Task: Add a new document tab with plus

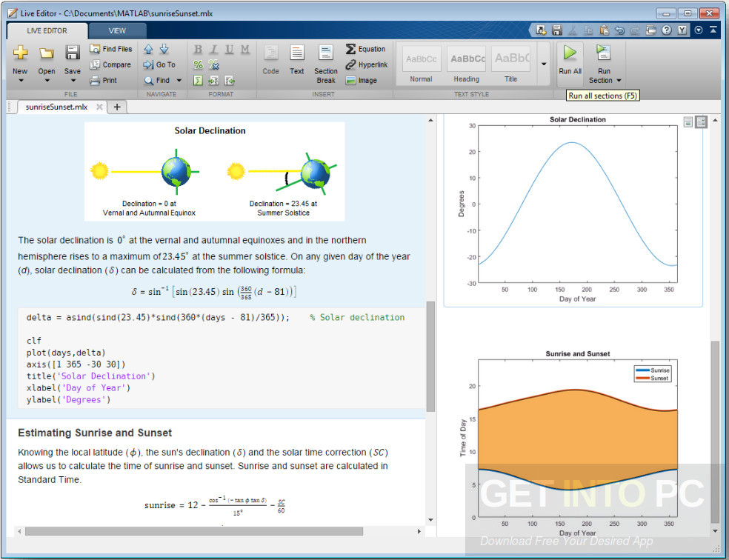Action: 117,107
